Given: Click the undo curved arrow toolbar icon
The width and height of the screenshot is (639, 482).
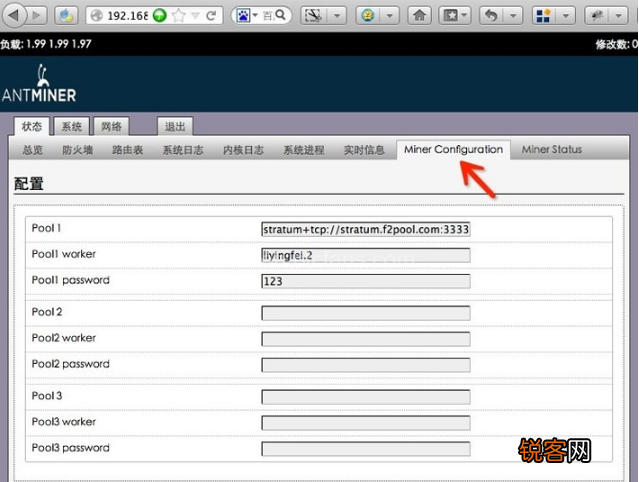Looking at the screenshot, I should click(491, 15).
